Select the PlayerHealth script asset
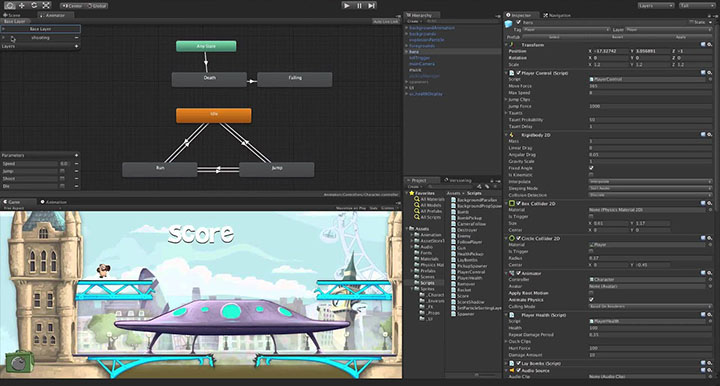 click(466, 278)
